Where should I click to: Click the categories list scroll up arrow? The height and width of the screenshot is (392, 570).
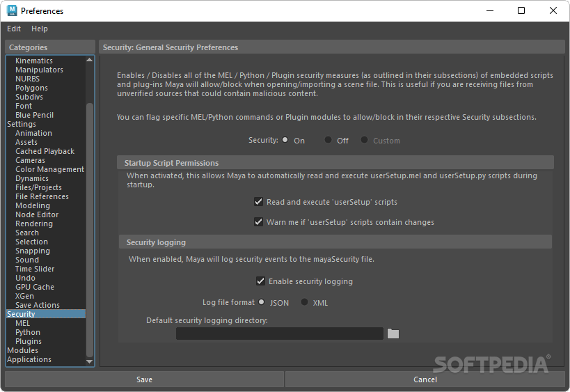(x=89, y=60)
